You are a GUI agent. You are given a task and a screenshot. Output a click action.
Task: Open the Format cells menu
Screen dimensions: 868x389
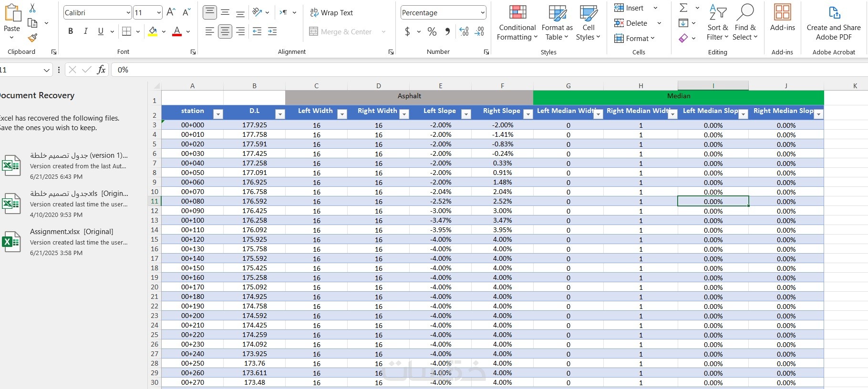[634, 38]
